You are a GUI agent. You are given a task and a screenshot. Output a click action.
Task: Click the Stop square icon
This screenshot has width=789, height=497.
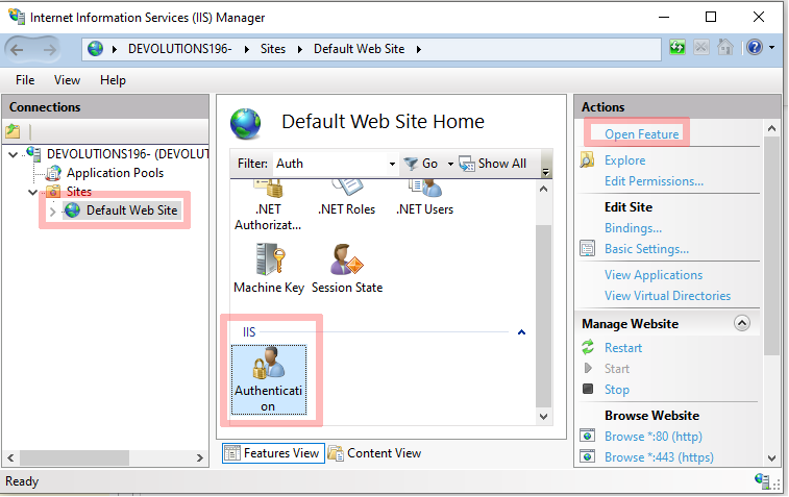click(588, 388)
